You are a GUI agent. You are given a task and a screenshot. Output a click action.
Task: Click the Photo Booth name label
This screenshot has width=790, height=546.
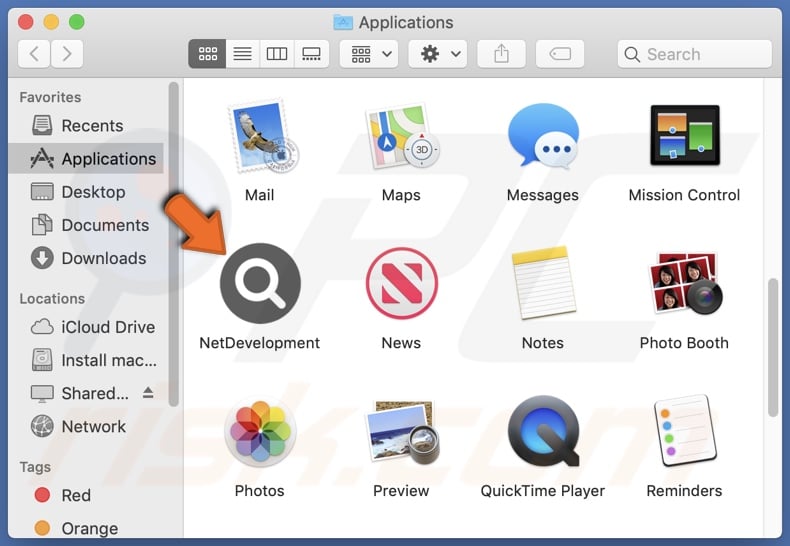tap(684, 343)
